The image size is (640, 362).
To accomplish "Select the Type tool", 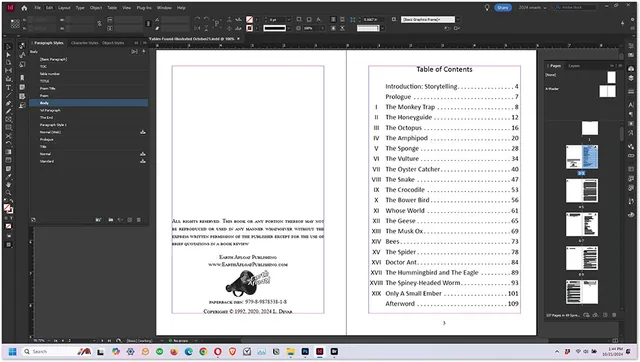I will point(8,87).
